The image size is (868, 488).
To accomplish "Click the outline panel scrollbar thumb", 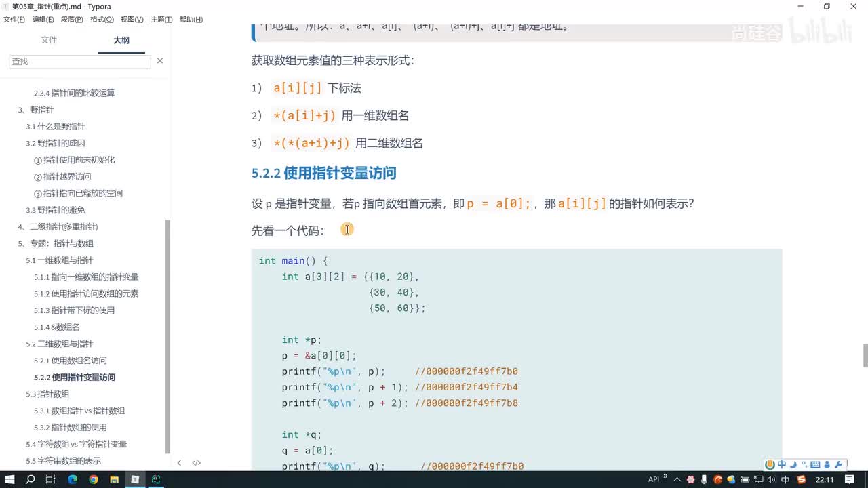I will (x=167, y=337).
